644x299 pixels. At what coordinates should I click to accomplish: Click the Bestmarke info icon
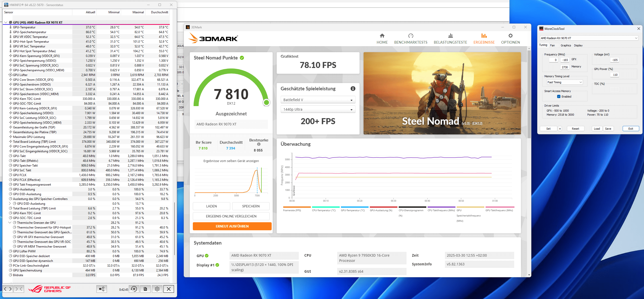[259, 144]
